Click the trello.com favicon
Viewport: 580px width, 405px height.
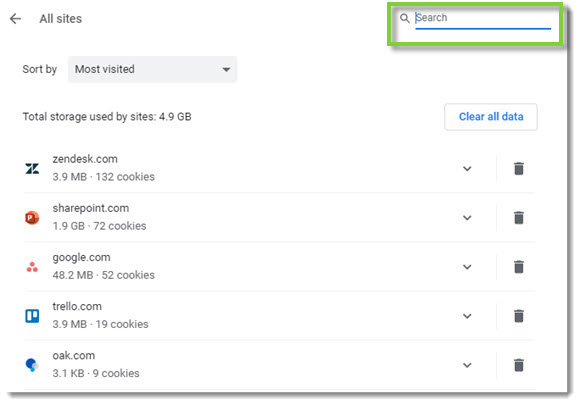pyautogui.click(x=32, y=316)
